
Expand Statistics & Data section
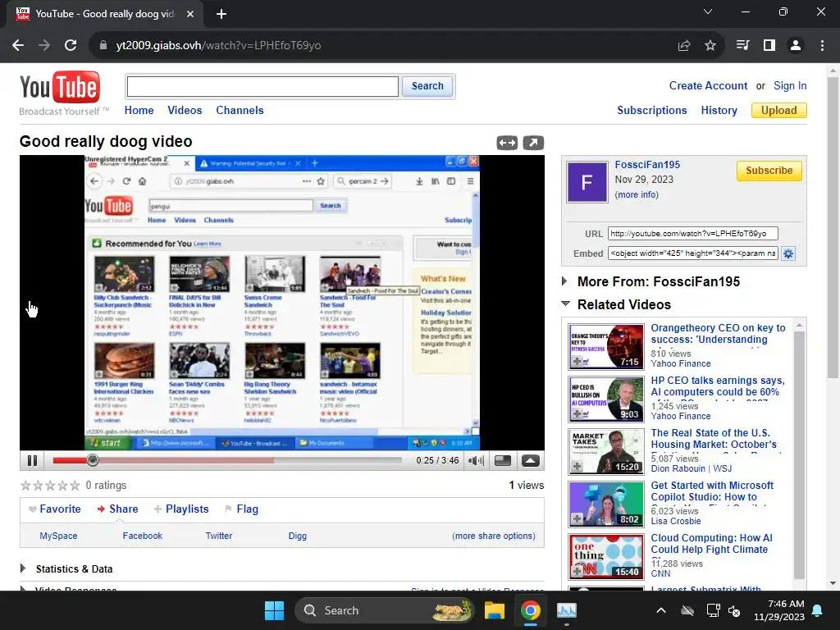22,568
